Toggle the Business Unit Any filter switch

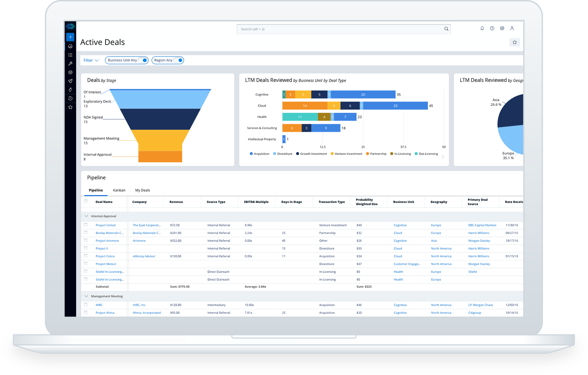coord(144,60)
